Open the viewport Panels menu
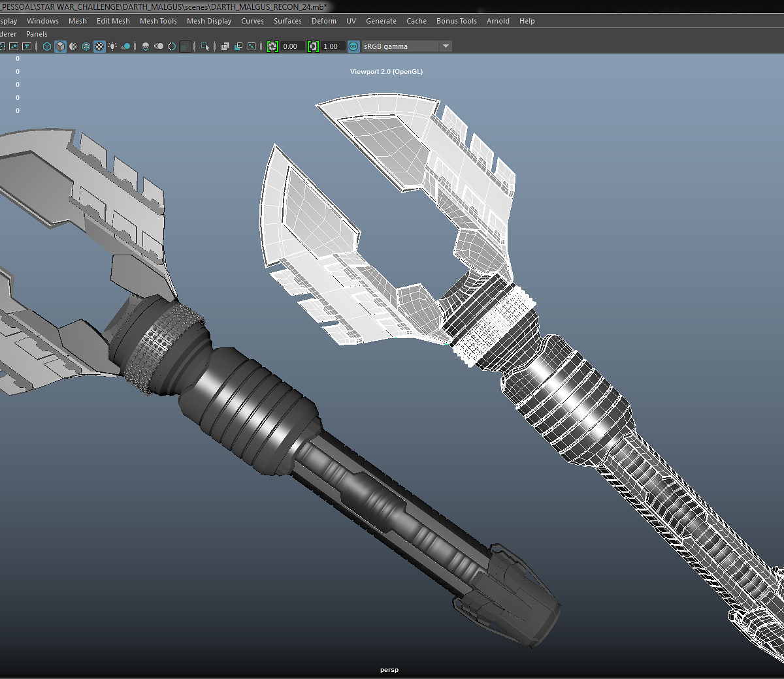This screenshot has width=784, height=679. [37, 34]
